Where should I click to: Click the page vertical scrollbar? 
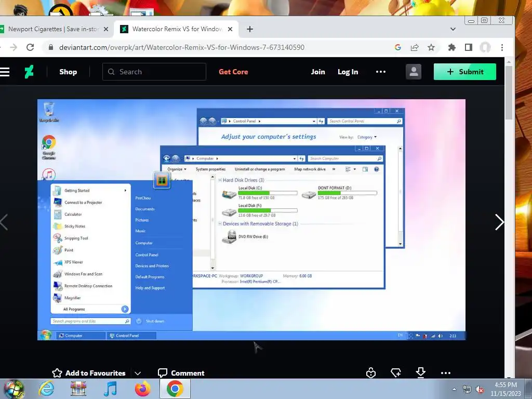click(509, 92)
